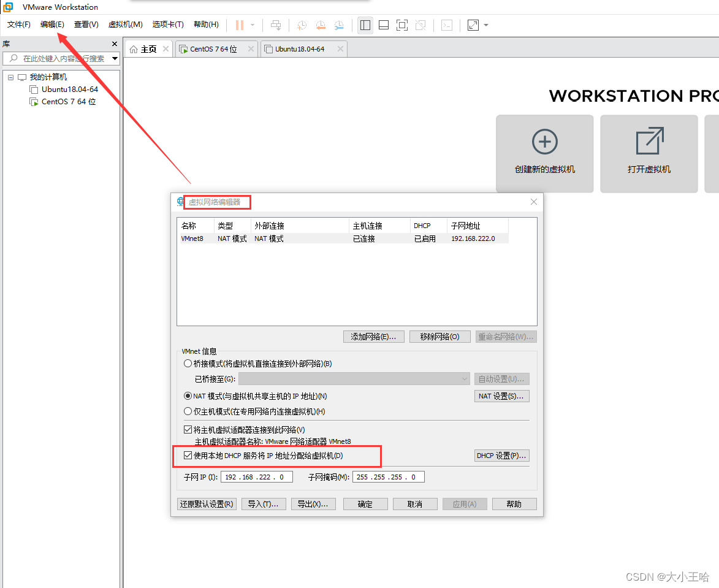Open the 编辑(E) menu

click(52, 25)
